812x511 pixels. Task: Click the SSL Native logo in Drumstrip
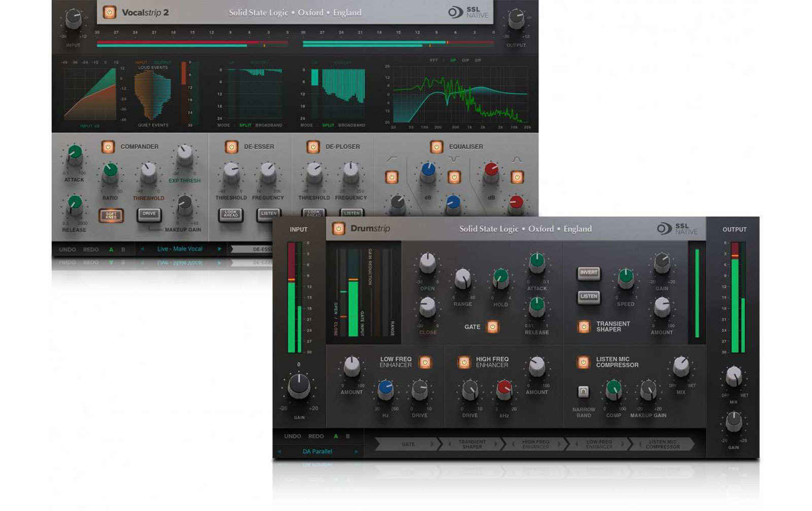677,229
